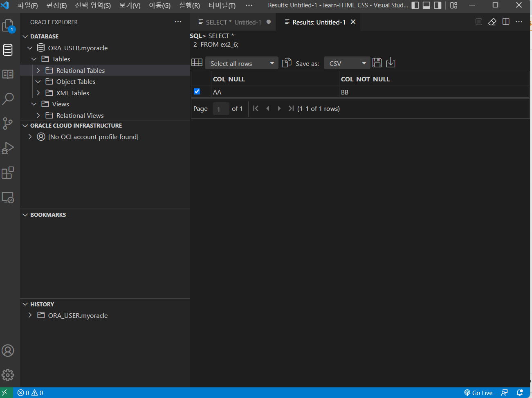Click the clear results eraser icon

pyautogui.click(x=492, y=22)
